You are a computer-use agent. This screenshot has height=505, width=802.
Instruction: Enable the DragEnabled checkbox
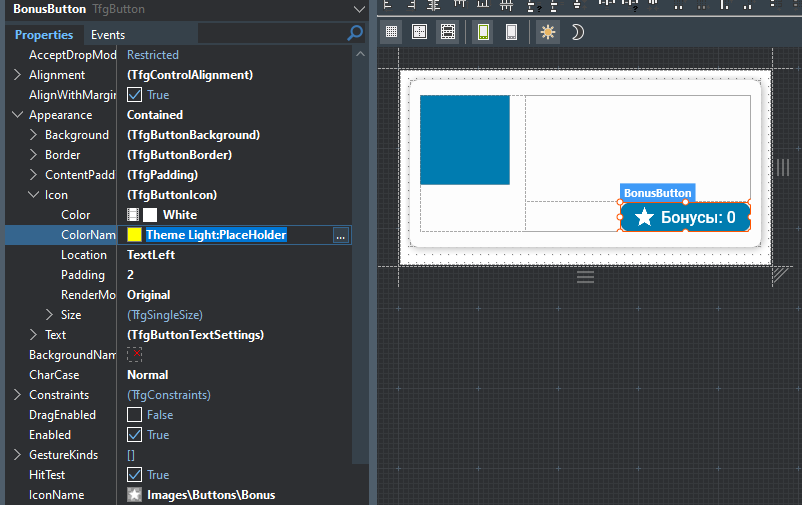click(134, 415)
